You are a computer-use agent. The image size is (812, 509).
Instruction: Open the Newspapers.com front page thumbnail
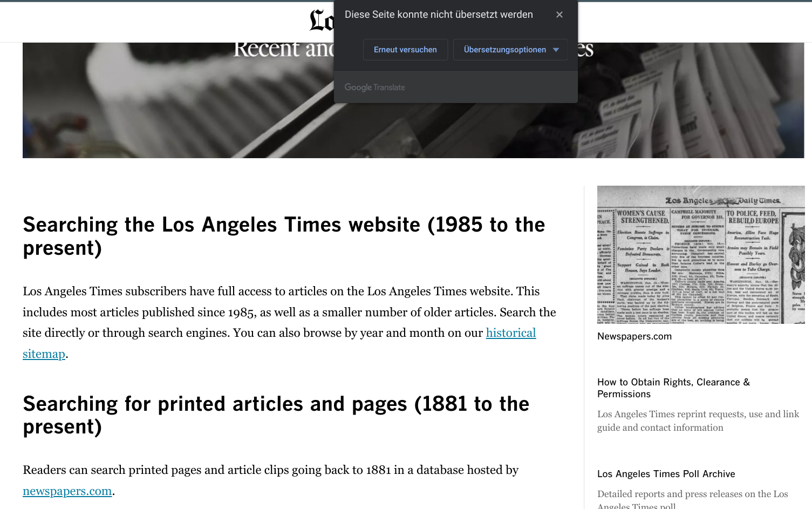(701, 255)
